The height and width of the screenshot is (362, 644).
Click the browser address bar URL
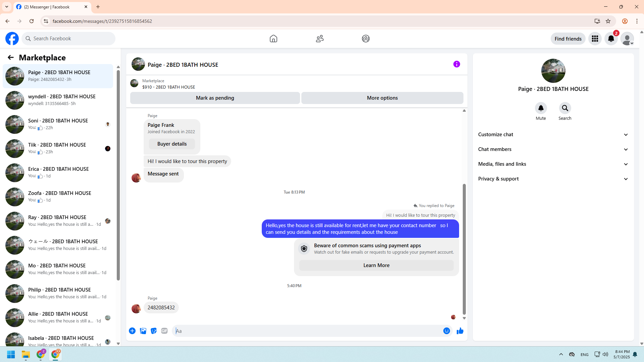102,21
